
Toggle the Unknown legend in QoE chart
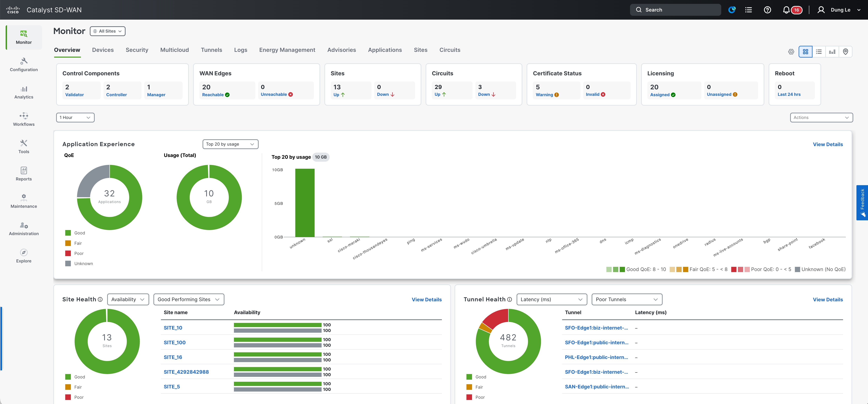point(79,264)
